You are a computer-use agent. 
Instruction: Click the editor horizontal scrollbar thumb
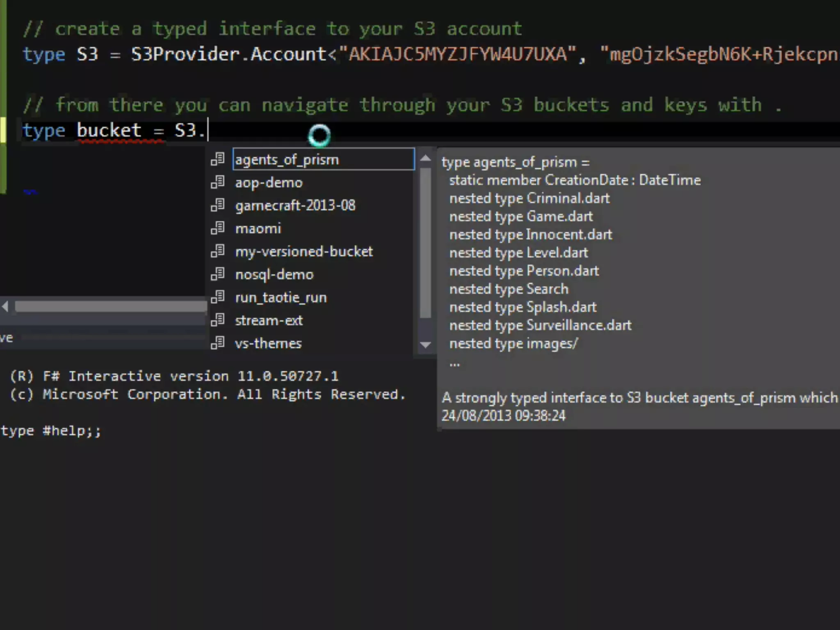110,306
